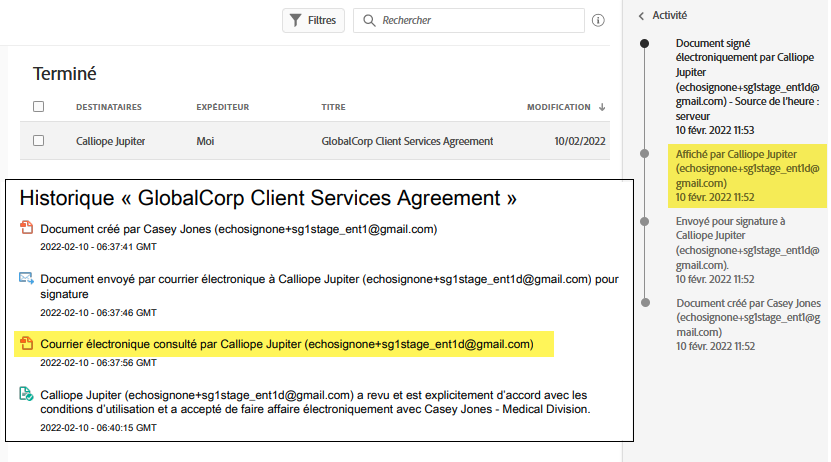This screenshot has height=462, width=831.
Task: Open the info icon beside search
Action: [598, 21]
